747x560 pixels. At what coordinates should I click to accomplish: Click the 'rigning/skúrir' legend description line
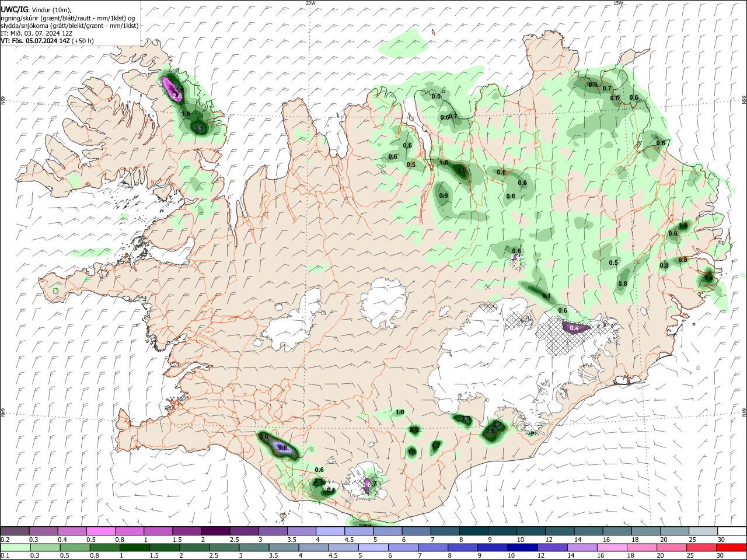pyautogui.click(x=68, y=17)
